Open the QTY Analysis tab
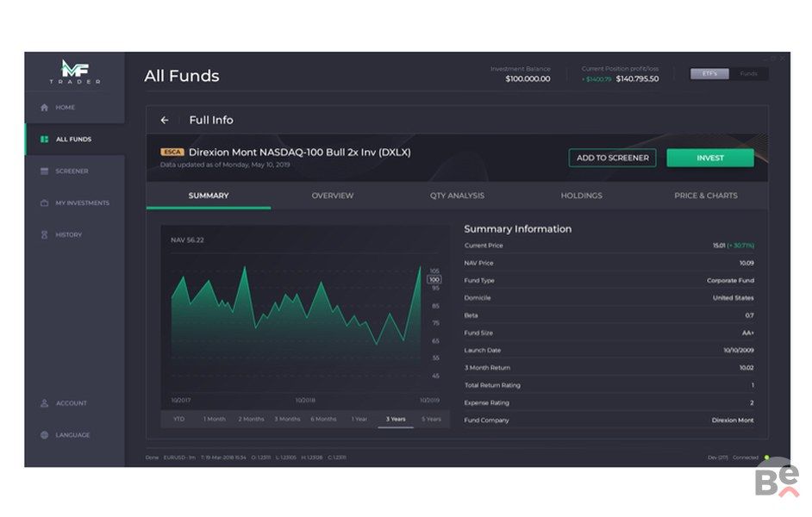Image resolution: width=812 pixels, height=517 pixels. pos(457,196)
